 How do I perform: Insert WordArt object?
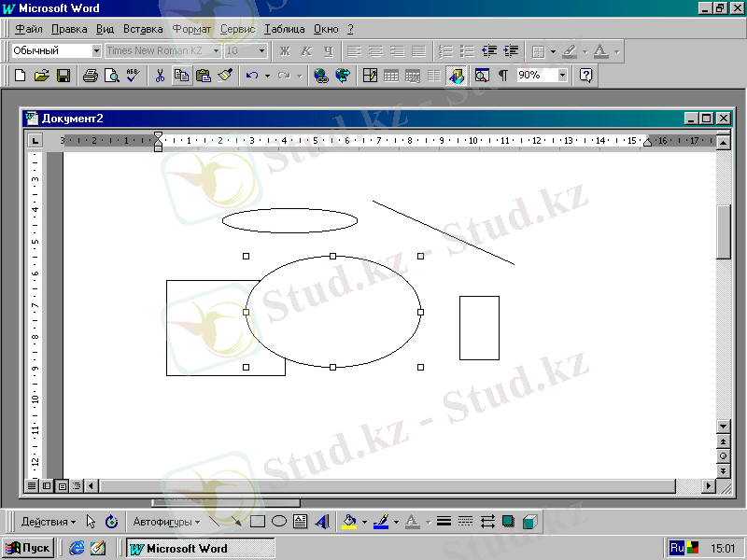click(322, 522)
